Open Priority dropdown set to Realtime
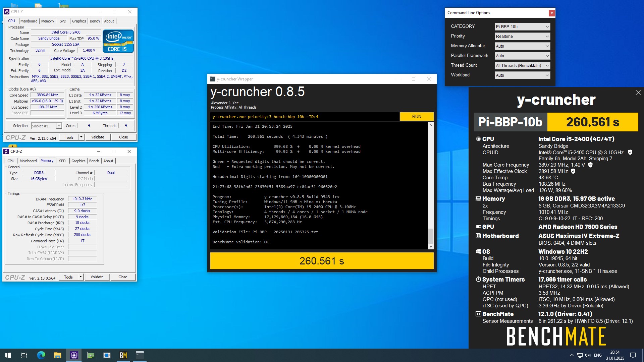The image size is (644, 362). pos(522,37)
